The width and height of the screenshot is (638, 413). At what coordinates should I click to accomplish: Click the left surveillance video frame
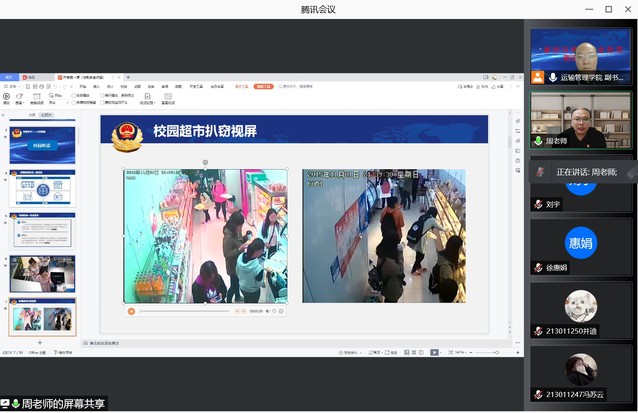[x=205, y=236]
